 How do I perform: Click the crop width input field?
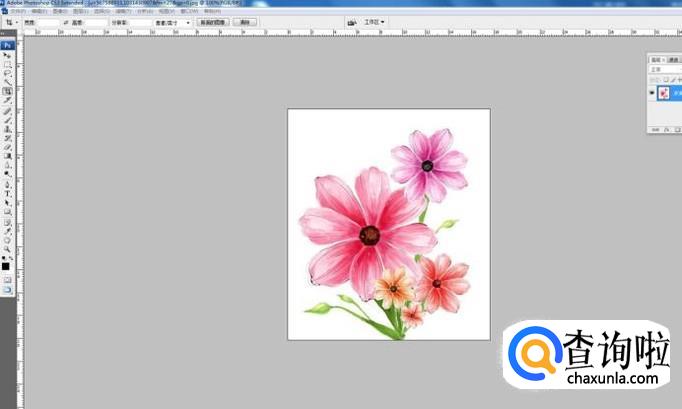click(48, 22)
